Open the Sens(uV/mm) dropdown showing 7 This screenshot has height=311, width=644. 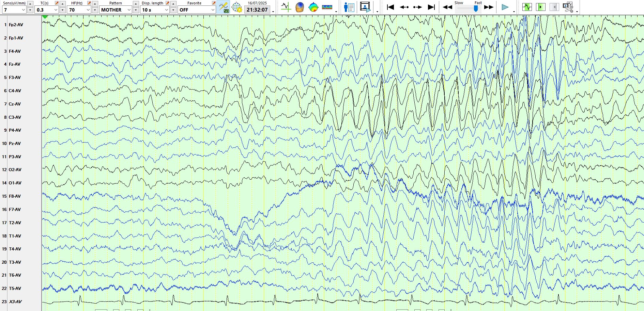[x=14, y=10]
